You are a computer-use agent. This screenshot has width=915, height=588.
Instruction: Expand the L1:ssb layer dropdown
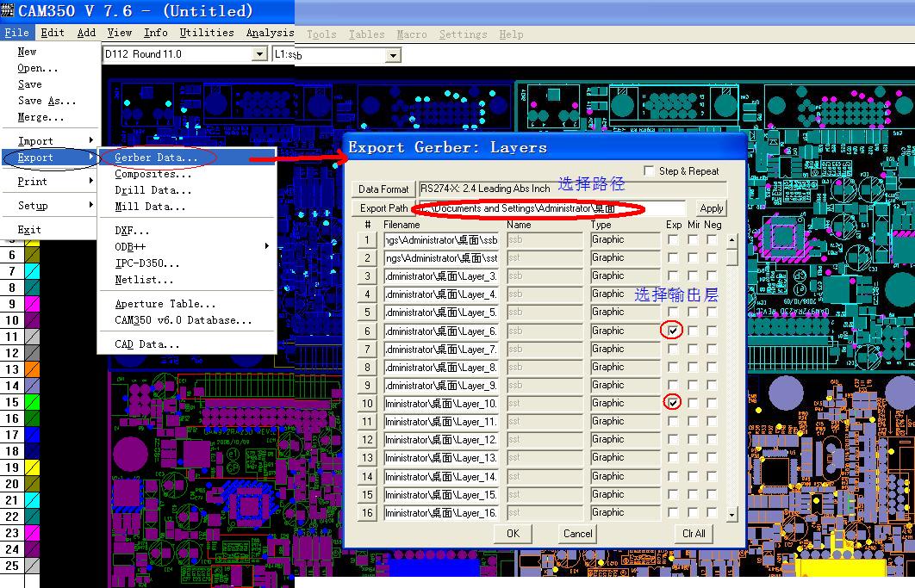point(393,55)
